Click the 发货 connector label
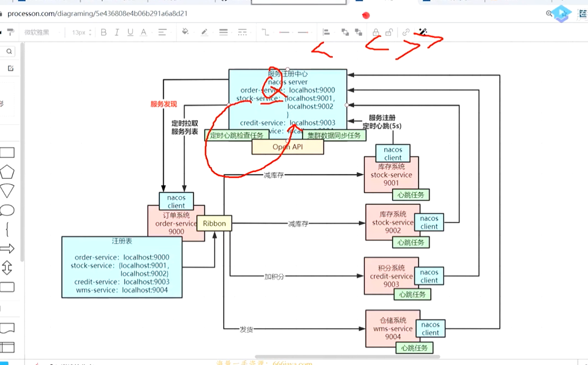 click(x=246, y=329)
